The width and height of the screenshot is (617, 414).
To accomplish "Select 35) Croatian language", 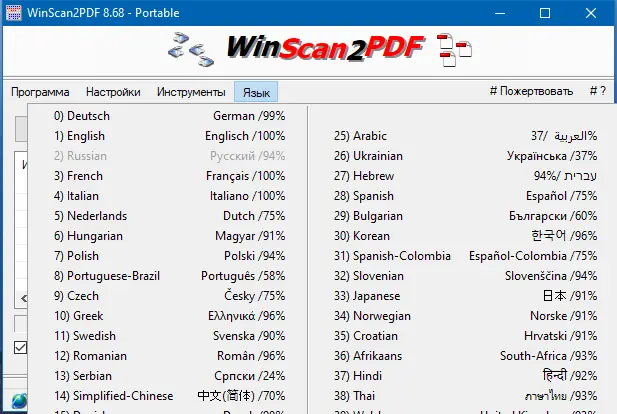I will pyautogui.click(x=464, y=336).
